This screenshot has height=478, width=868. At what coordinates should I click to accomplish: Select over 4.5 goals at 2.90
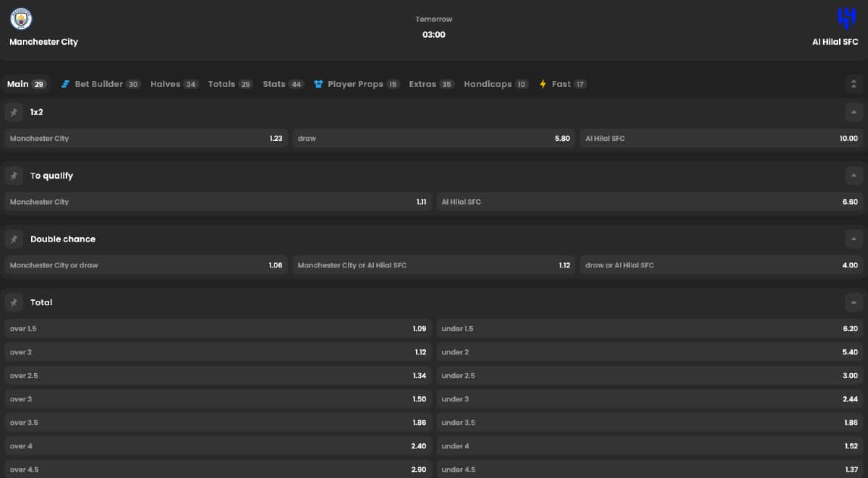tap(218, 469)
